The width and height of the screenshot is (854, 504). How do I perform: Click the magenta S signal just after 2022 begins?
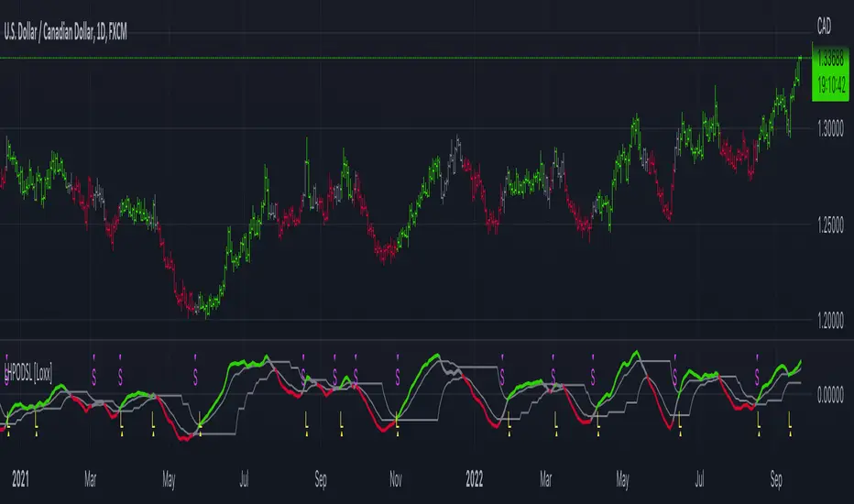[502, 377]
